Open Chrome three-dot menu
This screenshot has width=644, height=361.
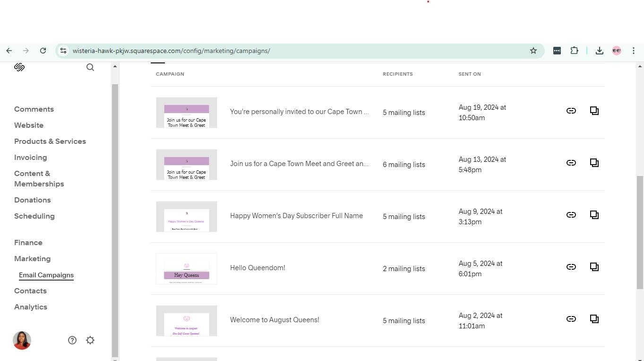[x=634, y=51]
